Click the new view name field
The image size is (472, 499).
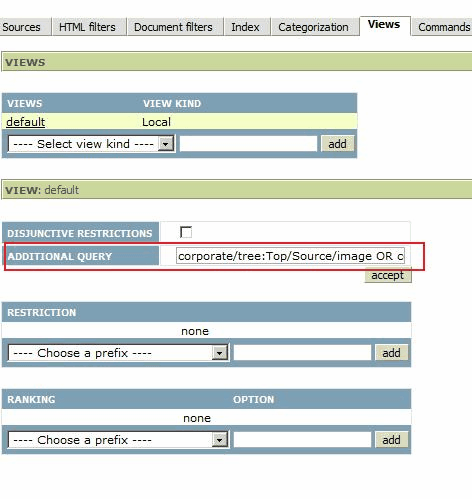pyautogui.click(x=248, y=144)
